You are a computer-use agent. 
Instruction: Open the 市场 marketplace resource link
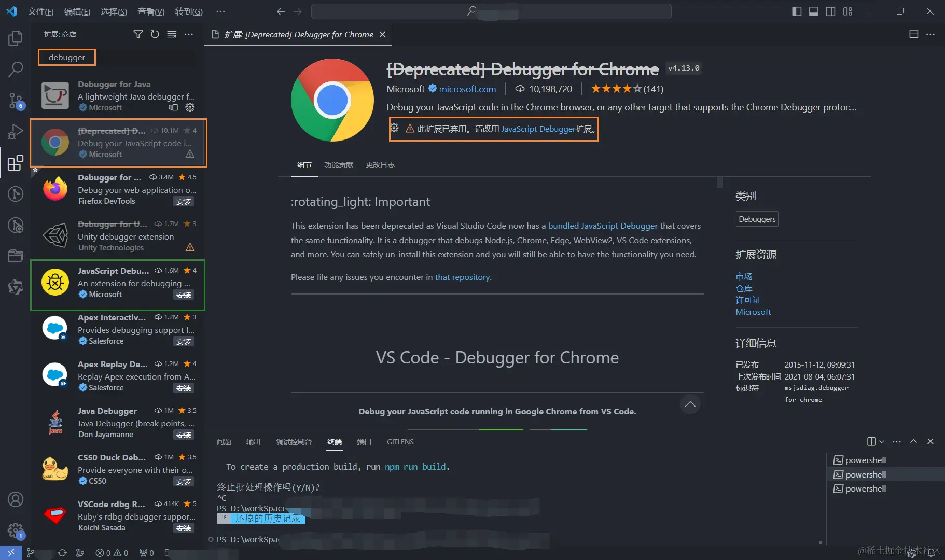[744, 276]
